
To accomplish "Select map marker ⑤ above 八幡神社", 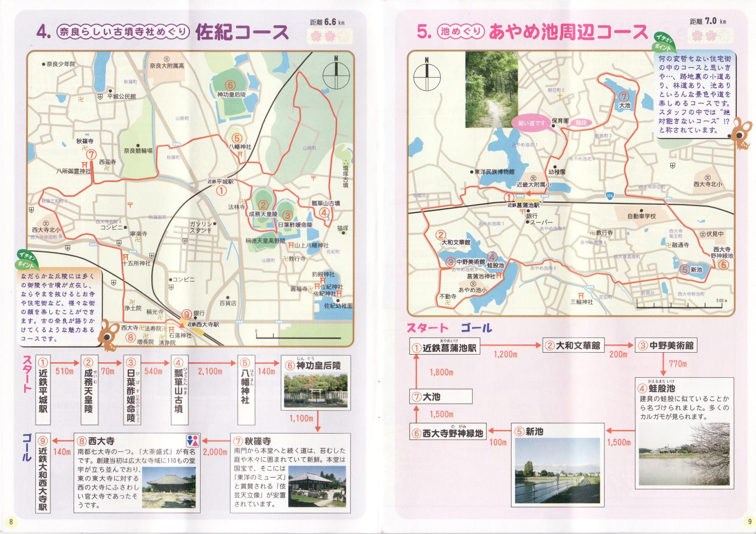I will [236, 138].
